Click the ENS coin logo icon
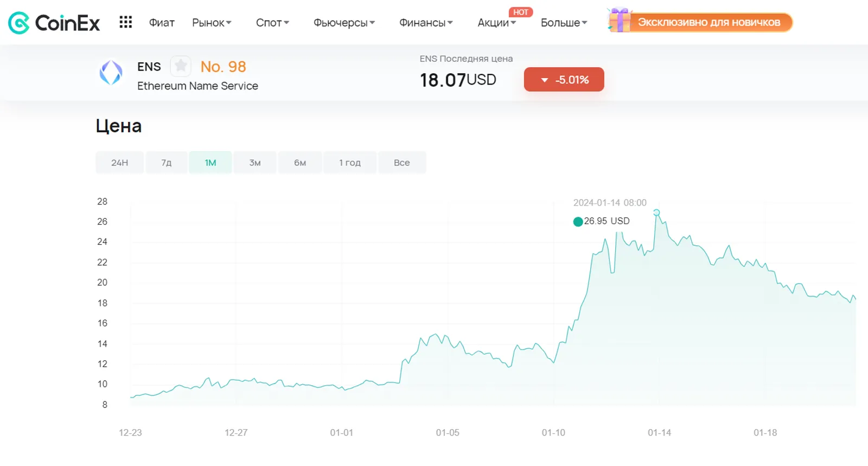The image size is (868, 466). (x=111, y=72)
